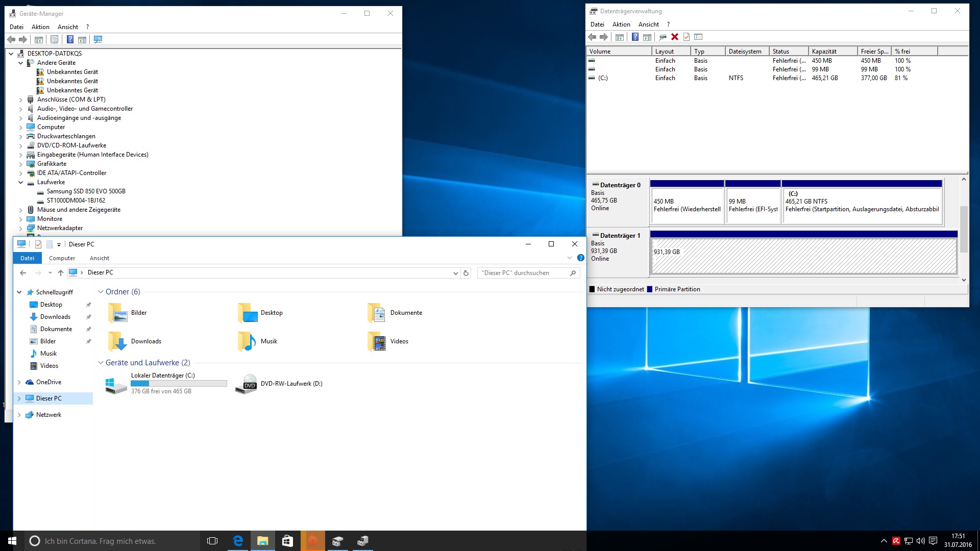The image size is (980, 551).
Task: Open Aktion menu in Datenträgerverwaltung
Action: [x=621, y=24]
